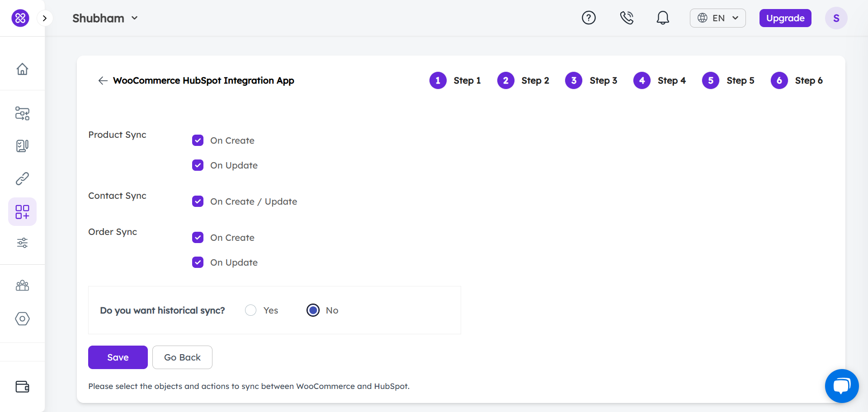Viewport: 868px width, 412px height.
Task: Uncheck Product Sync On Create
Action: 198,140
